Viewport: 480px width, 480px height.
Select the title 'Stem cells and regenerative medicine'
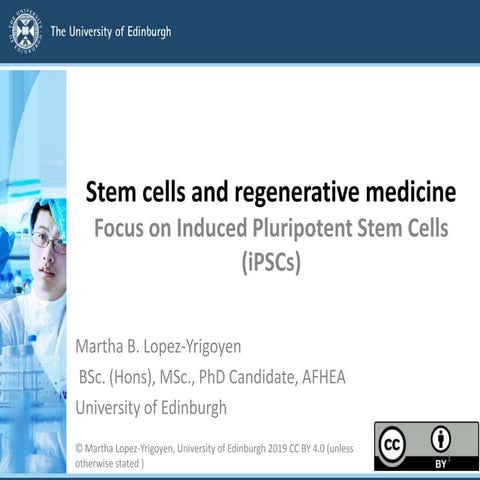[271, 192]
